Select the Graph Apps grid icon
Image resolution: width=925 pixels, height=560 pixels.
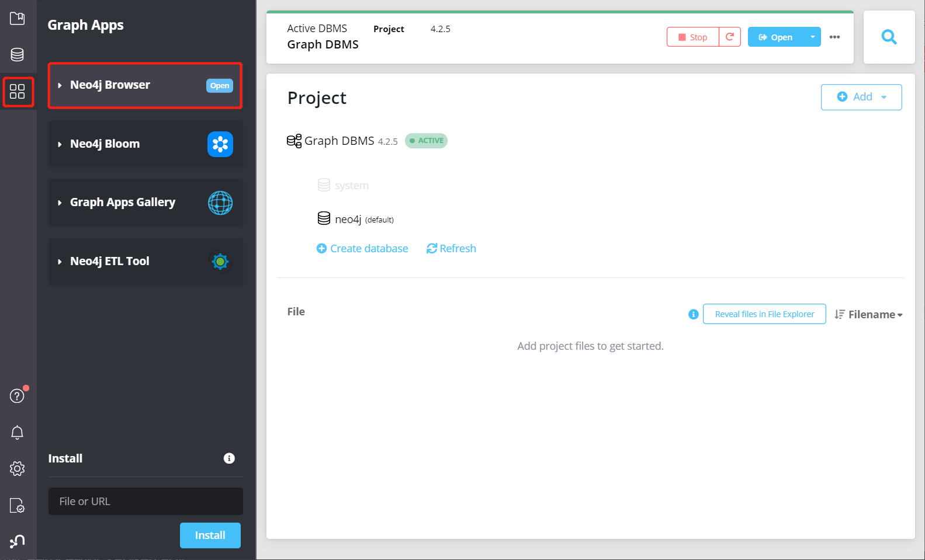(18, 92)
